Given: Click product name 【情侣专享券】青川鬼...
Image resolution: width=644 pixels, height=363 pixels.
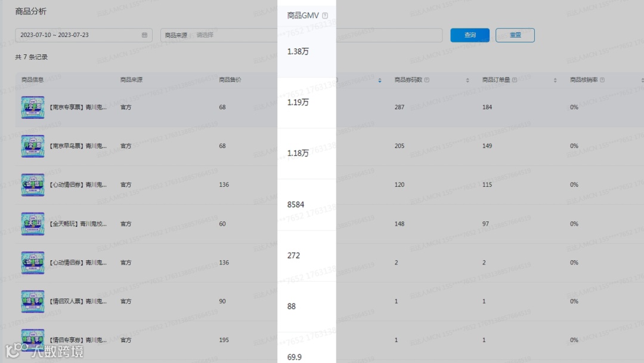Looking at the screenshot, I should pos(78,340).
